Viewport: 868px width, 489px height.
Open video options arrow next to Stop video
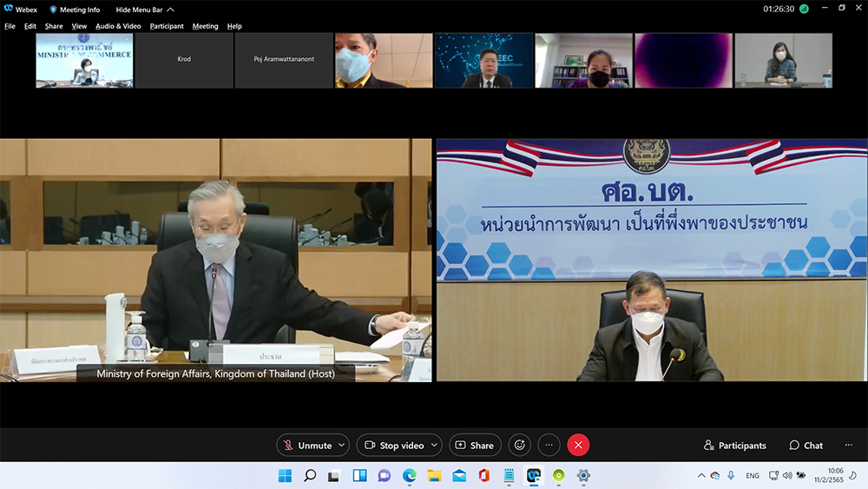[435, 446]
